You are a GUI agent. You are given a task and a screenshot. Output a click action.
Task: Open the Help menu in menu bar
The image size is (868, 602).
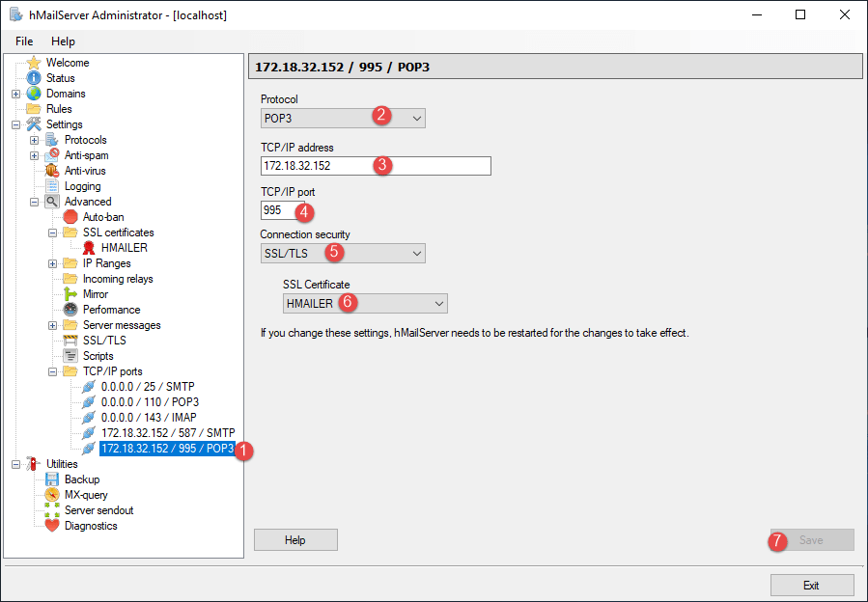pyautogui.click(x=63, y=41)
